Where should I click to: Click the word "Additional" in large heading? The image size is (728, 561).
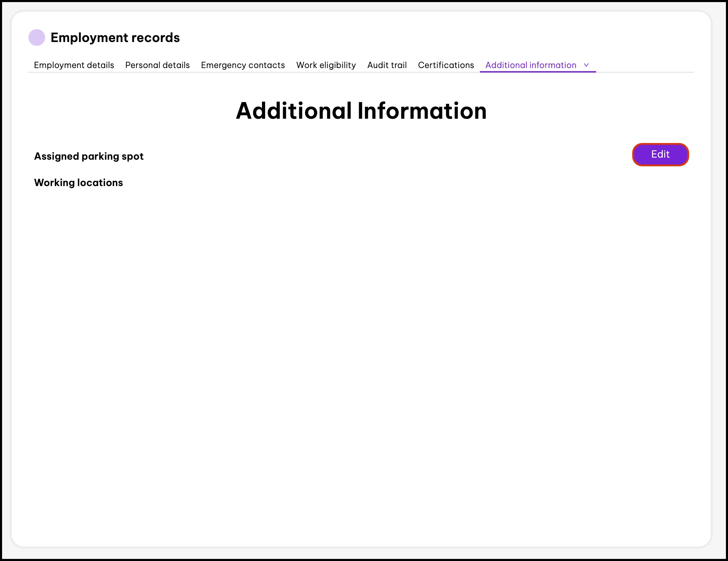pyautogui.click(x=294, y=111)
